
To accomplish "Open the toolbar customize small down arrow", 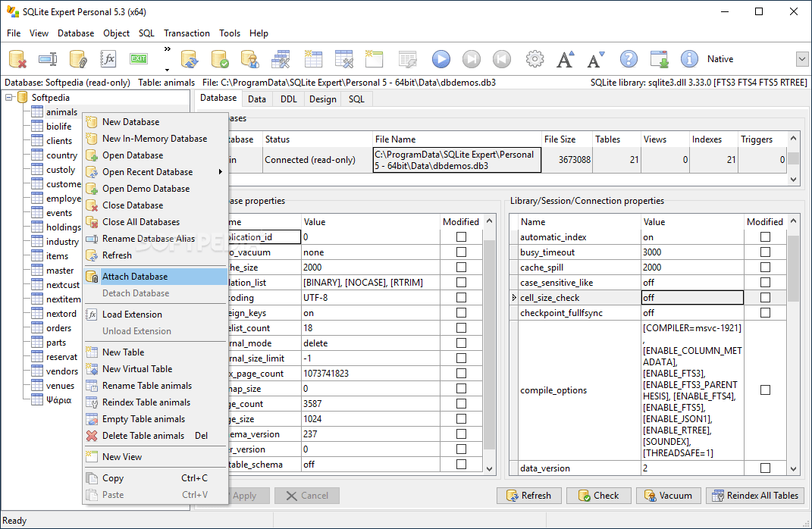I will point(167,70).
